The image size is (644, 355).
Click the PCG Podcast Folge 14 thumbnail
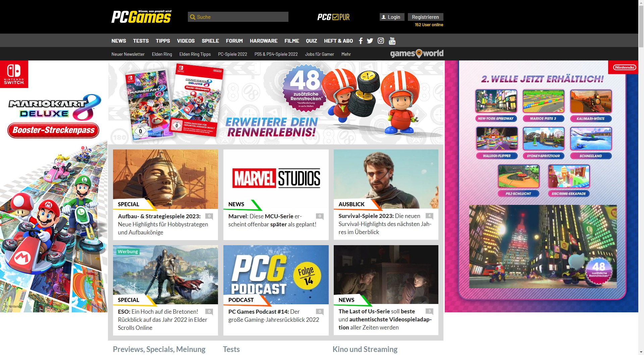pos(276,275)
